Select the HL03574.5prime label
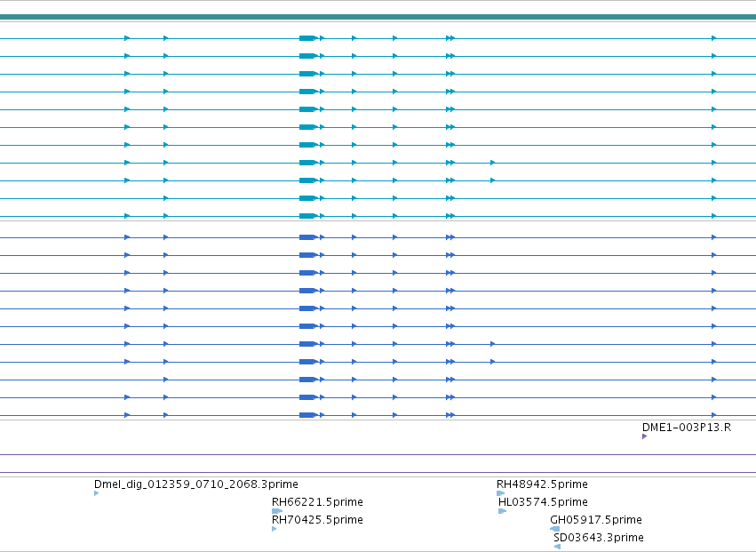This screenshot has height=552, width=756. (x=543, y=502)
